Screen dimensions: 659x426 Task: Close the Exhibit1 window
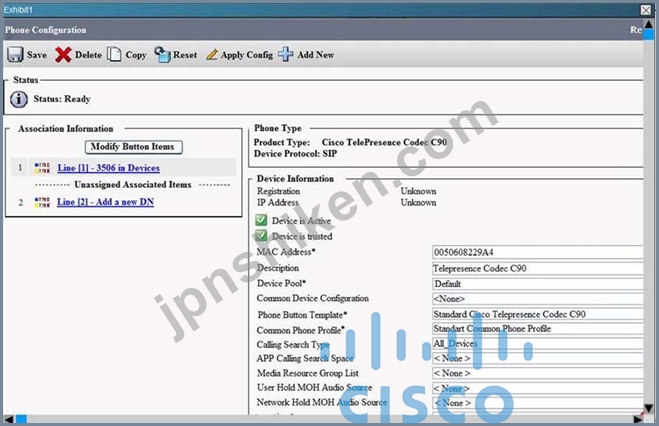(x=646, y=10)
